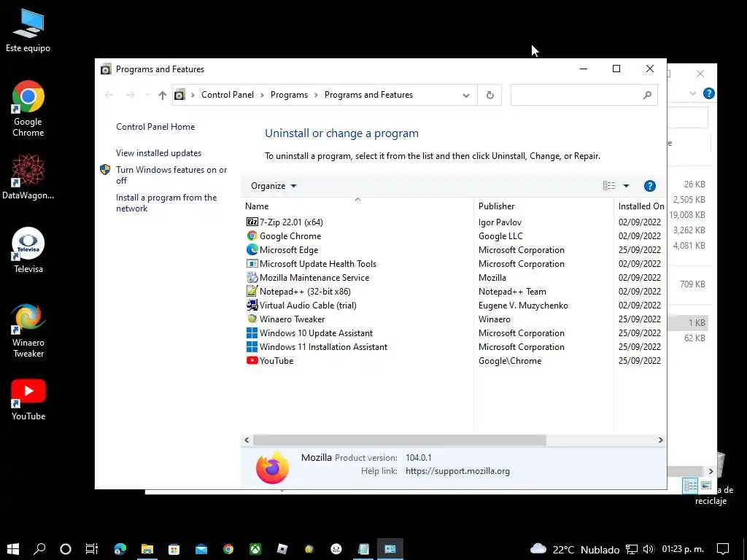This screenshot has height=560, width=747.
Task: Sort the list by Installed On column
Action: tap(640, 206)
